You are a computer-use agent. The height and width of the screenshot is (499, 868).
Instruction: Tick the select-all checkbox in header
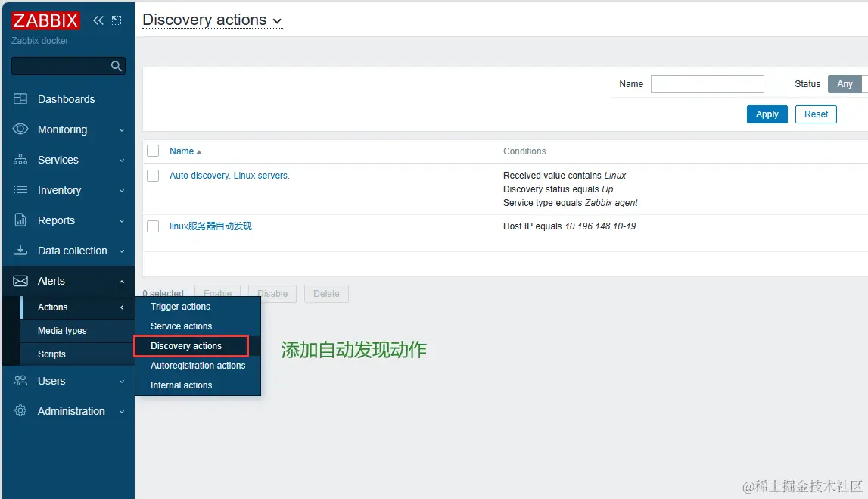[x=153, y=151]
